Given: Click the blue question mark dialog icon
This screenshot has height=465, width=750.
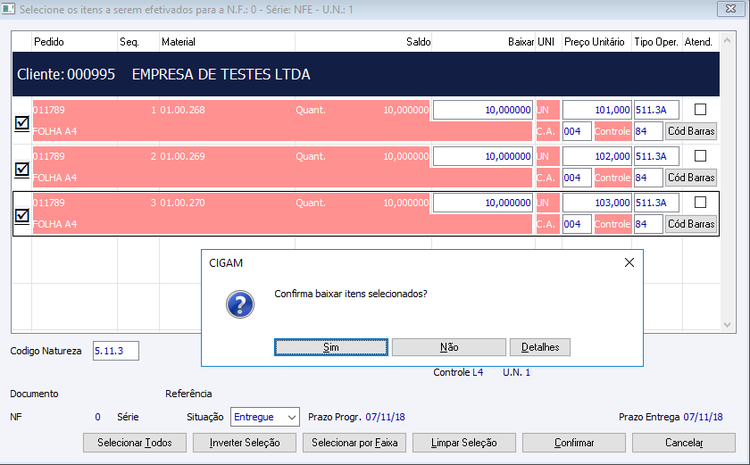Looking at the screenshot, I should [240, 305].
